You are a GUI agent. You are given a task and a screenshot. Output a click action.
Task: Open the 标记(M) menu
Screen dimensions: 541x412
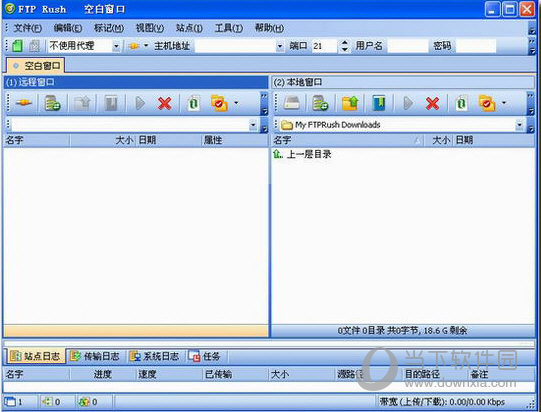point(109,28)
